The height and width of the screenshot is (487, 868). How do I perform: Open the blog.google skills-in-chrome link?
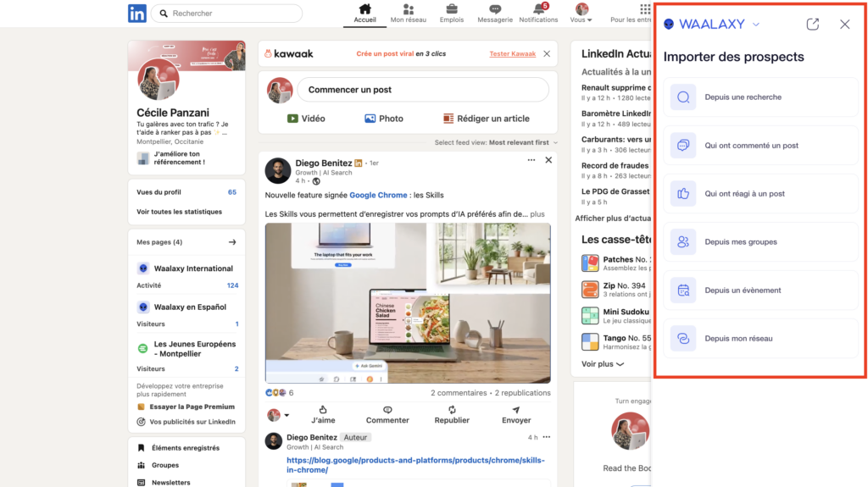[415, 465]
